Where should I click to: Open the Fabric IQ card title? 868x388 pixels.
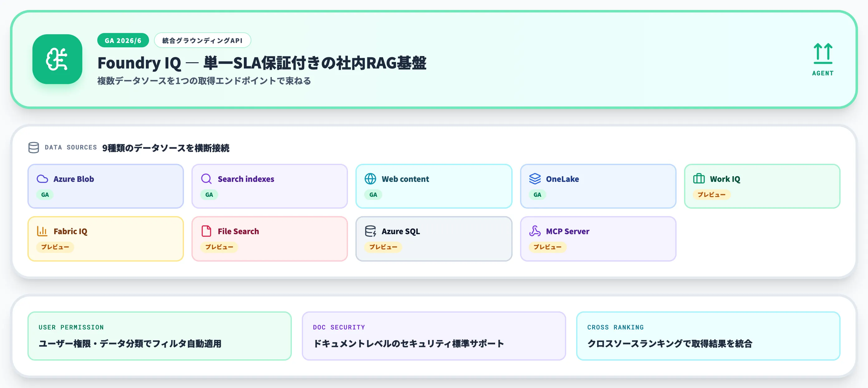[70, 231]
